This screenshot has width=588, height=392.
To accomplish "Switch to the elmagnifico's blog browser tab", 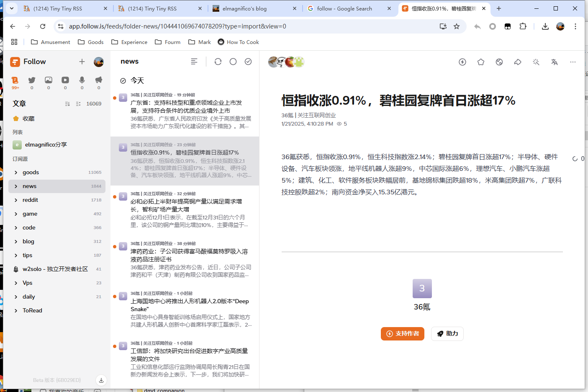I will coord(254,8).
